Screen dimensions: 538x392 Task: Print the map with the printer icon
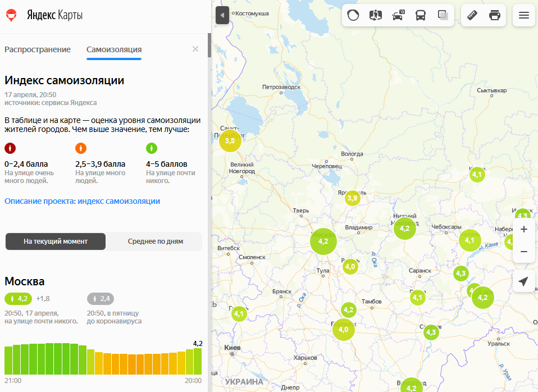tap(494, 15)
